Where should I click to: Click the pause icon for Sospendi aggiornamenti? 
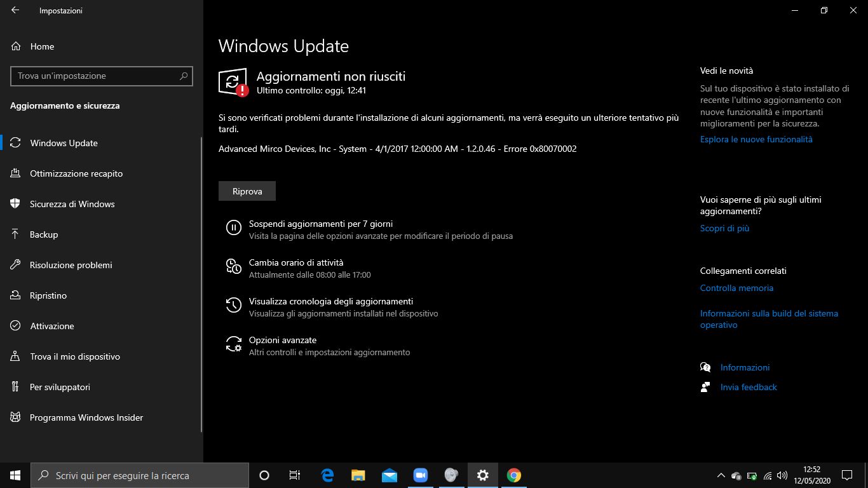tap(233, 227)
